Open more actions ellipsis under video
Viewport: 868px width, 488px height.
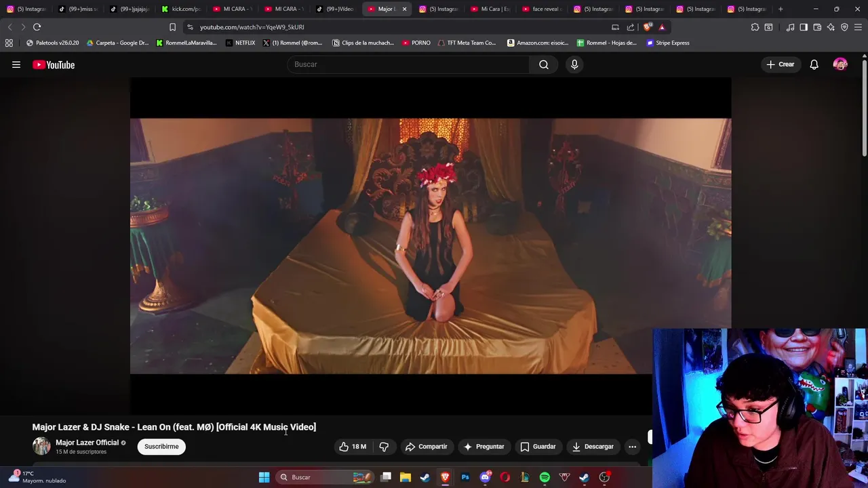click(x=632, y=447)
